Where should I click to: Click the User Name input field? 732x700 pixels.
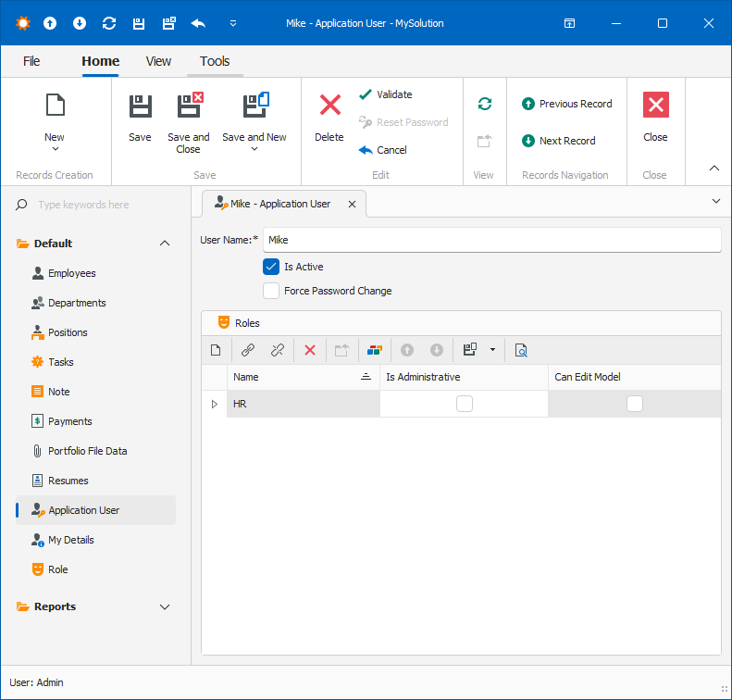point(492,240)
